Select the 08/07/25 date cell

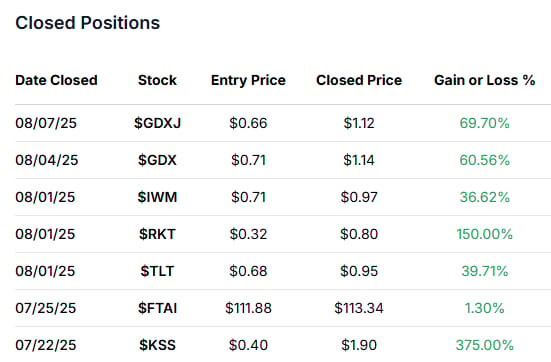[46, 123]
